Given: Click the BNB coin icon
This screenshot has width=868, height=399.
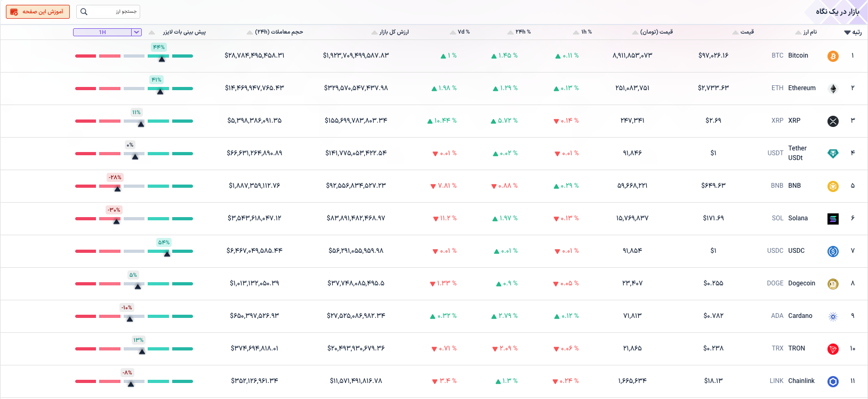Looking at the screenshot, I should pyautogui.click(x=833, y=186).
